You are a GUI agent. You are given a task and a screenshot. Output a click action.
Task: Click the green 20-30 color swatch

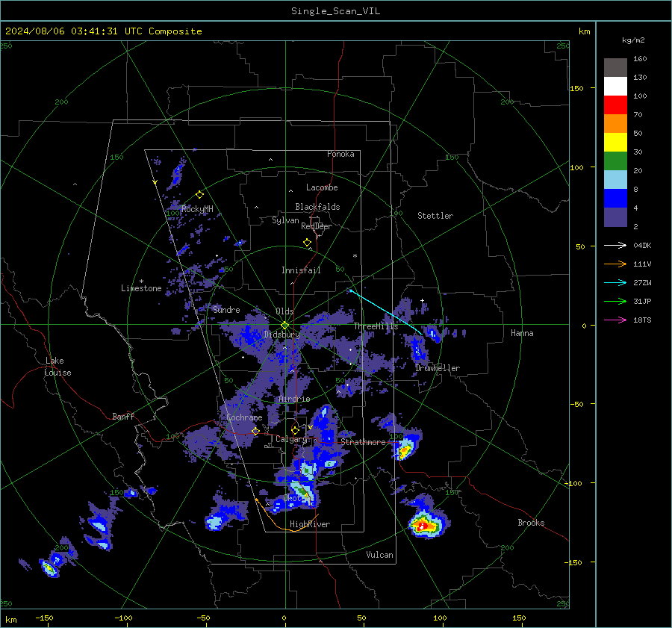point(615,161)
